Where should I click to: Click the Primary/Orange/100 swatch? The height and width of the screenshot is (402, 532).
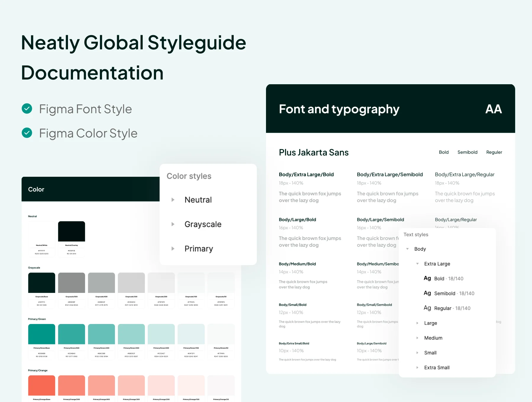tap(191, 385)
